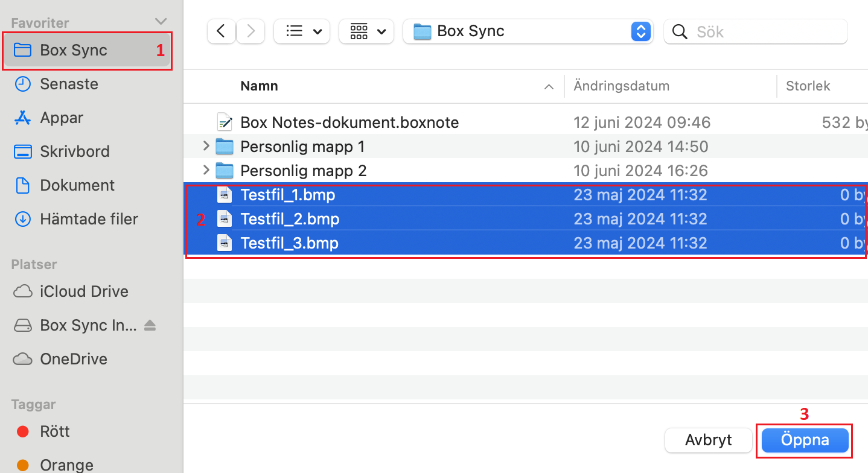868x473 pixels.
Task: Click the Box Notes-dokument.boxnote file icon
Action: [x=225, y=122]
